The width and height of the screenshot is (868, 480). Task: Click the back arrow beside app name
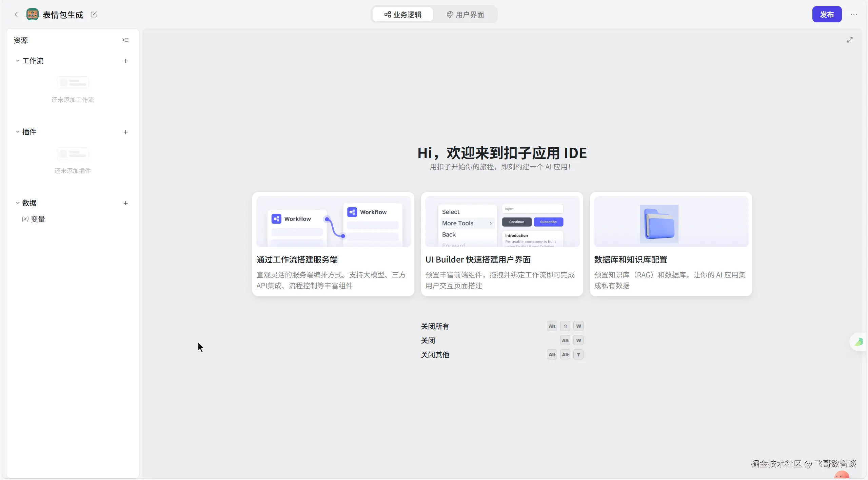(16, 15)
